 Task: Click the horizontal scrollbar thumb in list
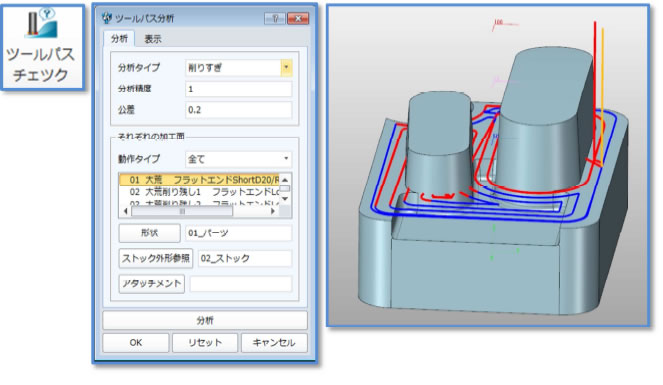coord(182,211)
